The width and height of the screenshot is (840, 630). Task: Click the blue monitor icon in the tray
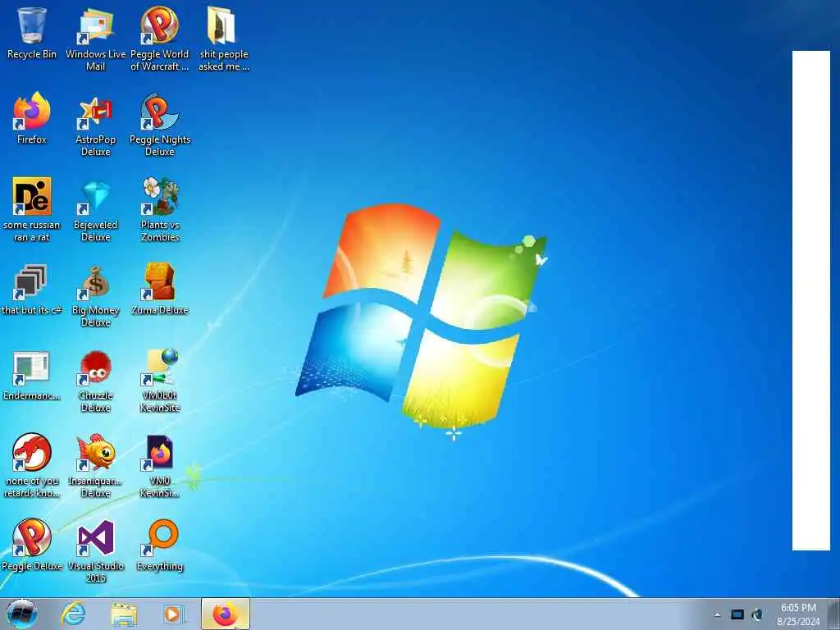tap(737, 614)
